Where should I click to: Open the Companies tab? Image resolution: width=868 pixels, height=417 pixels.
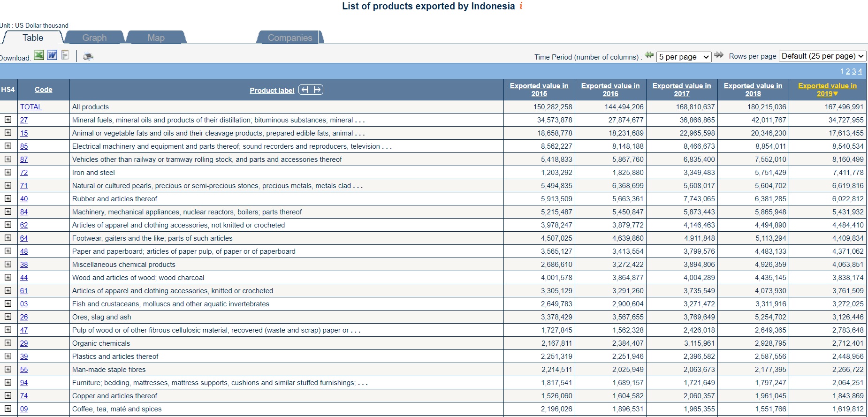289,38
